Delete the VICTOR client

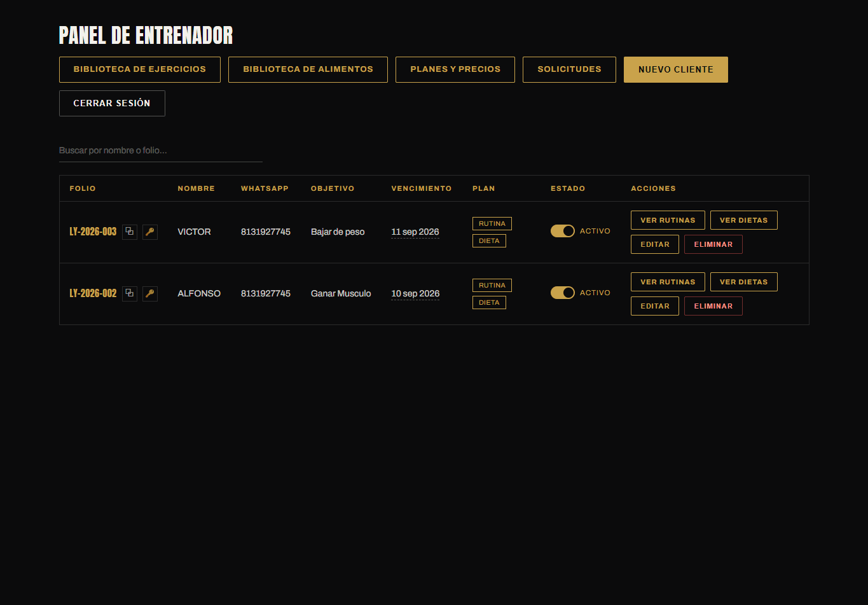pos(713,244)
